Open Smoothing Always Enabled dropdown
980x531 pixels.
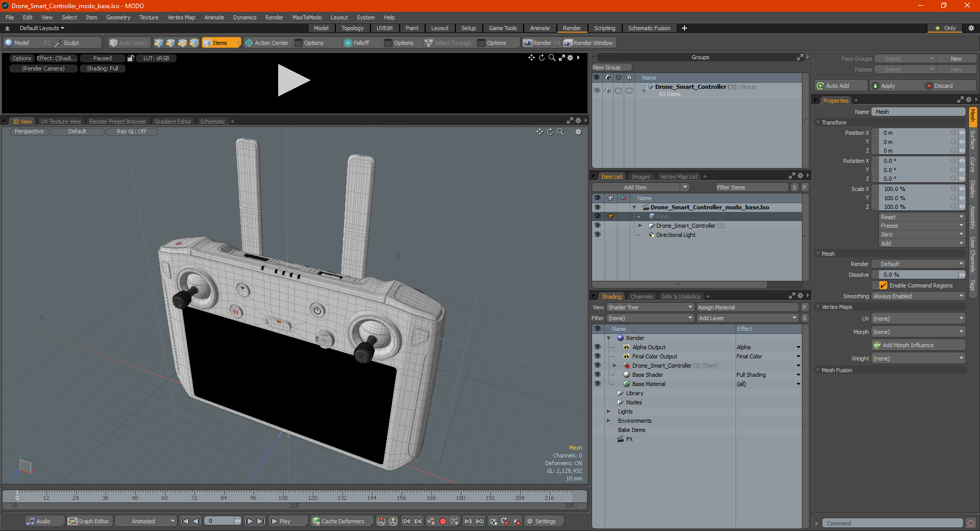click(x=918, y=296)
